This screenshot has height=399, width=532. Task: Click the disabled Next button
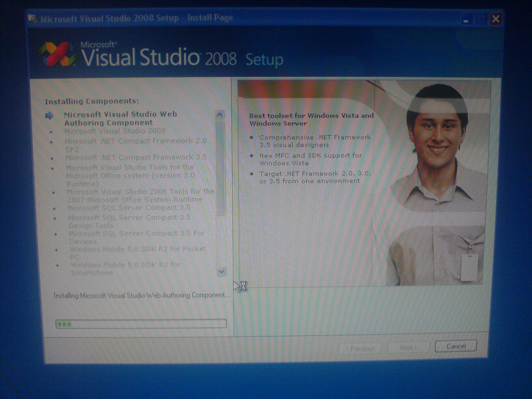click(x=408, y=348)
